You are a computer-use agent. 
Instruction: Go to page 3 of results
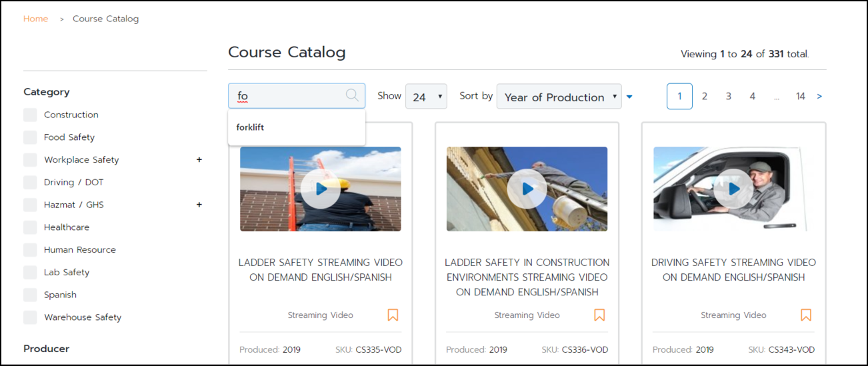[x=728, y=97]
